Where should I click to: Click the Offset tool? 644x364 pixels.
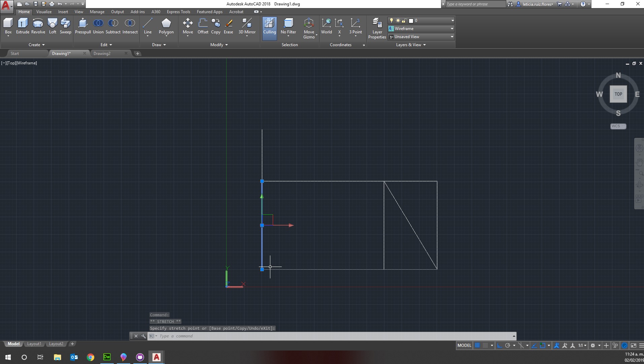203,26
